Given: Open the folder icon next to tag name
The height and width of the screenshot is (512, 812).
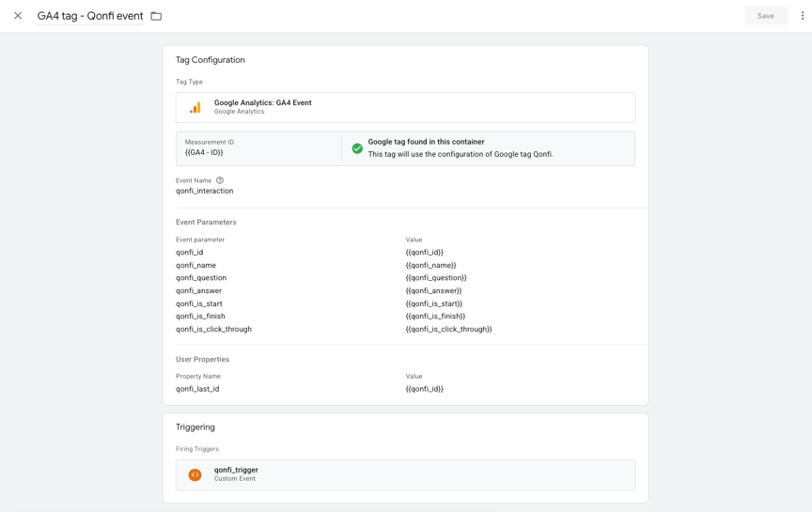Looking at the screenshot, I should coord(156,16).
